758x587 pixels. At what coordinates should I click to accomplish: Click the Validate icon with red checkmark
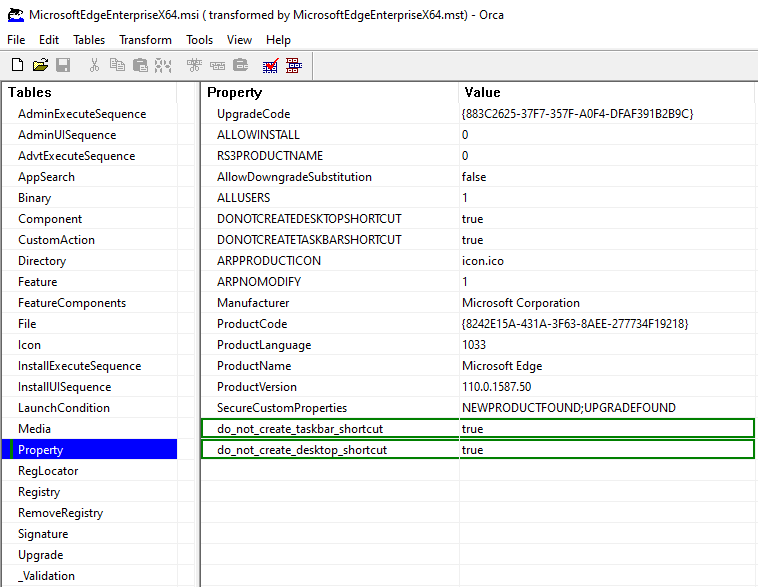coord(270,65)
